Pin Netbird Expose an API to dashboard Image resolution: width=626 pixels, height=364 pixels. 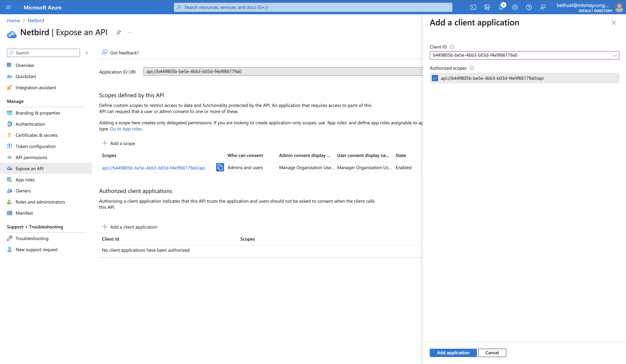point(118,32)
